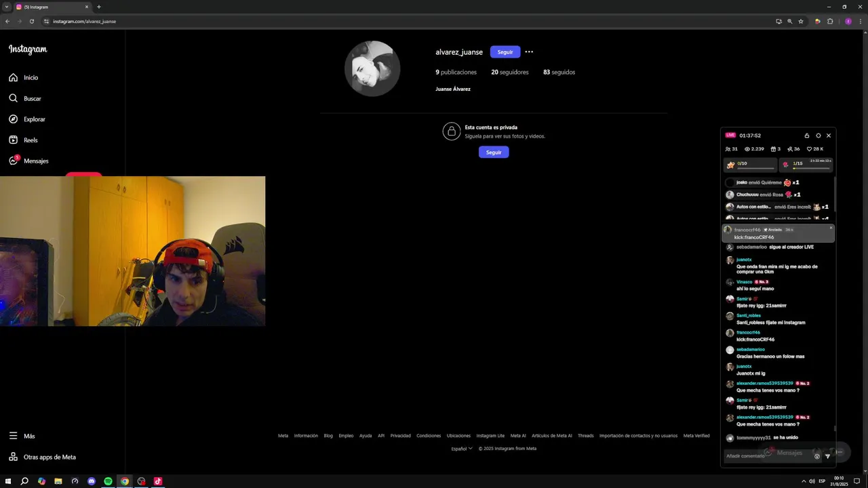Dismiss the pinned francocrf46 comment

(831, 228)
